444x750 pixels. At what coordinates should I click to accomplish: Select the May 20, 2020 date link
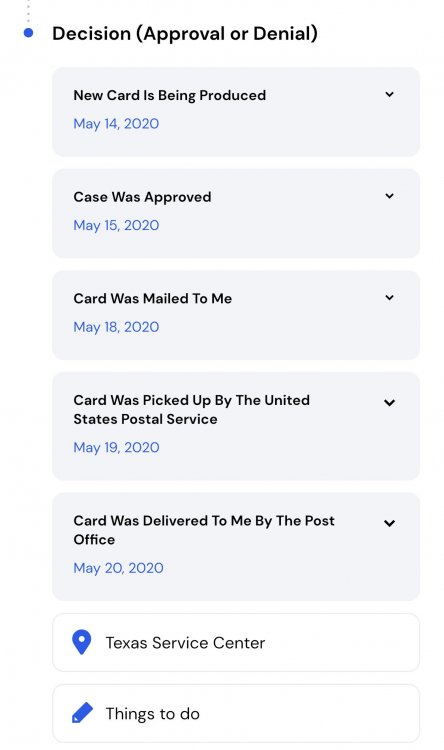[118, 568]
